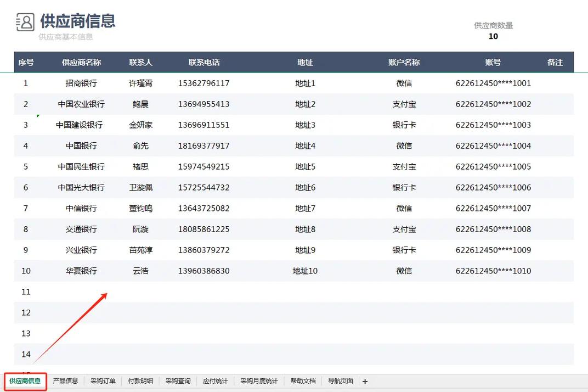The image size is (588, 392).
Task: Select contact cell 褚思
Action: click(140, 167)
